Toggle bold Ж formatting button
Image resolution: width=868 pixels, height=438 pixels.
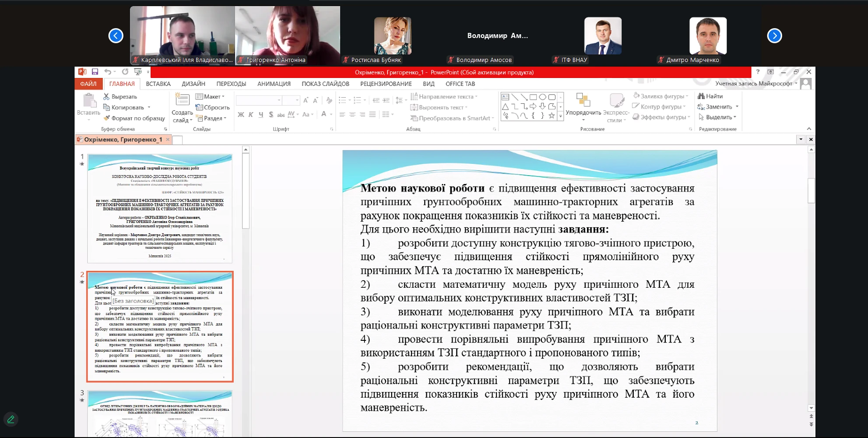click(241, 115)
